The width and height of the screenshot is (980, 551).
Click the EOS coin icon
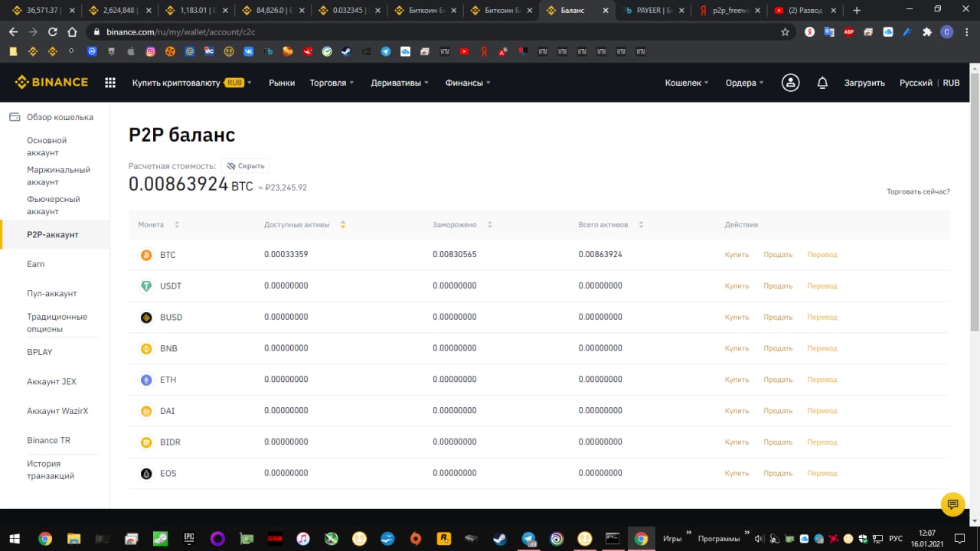coord(146,474)
